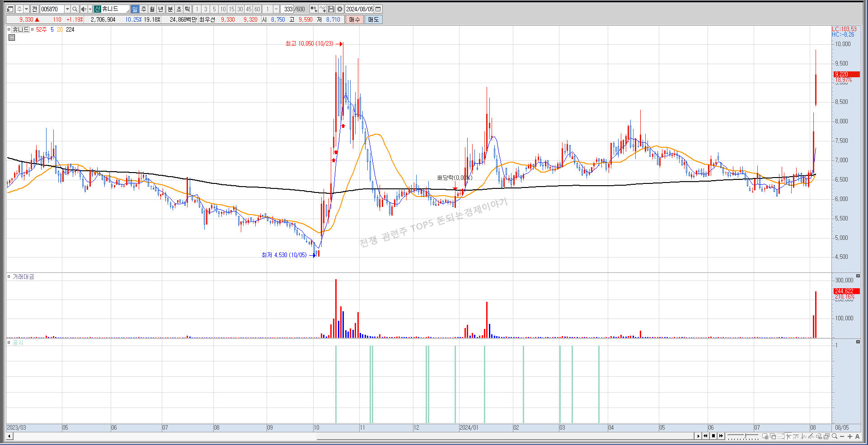Select the 30 interval button
The width and height of the screenshot is (868, 445).
[x=240, y=9]
